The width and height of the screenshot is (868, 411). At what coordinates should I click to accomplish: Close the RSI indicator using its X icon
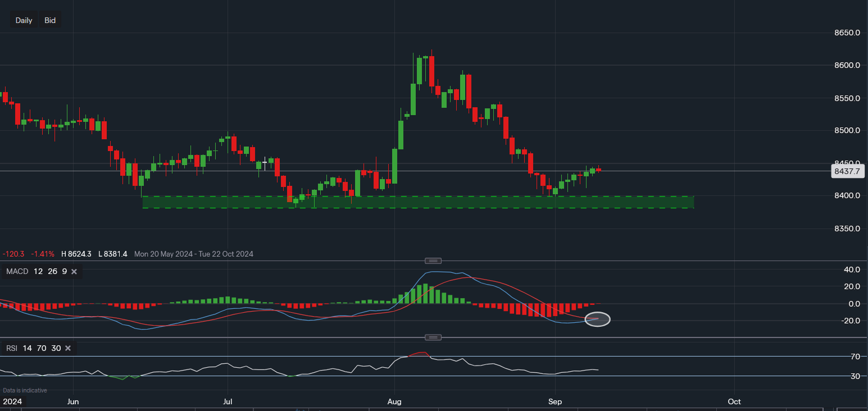68,348
